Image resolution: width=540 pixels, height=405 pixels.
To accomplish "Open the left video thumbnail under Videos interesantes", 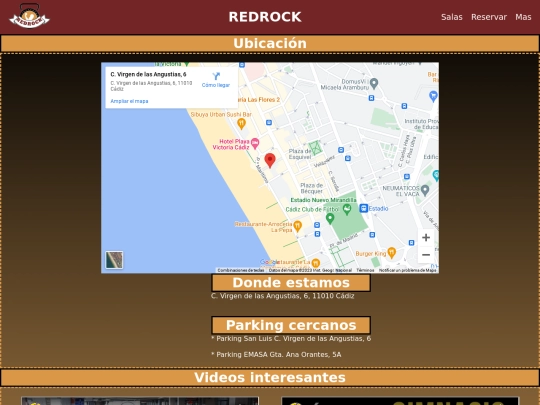I will tap(140, 401).
